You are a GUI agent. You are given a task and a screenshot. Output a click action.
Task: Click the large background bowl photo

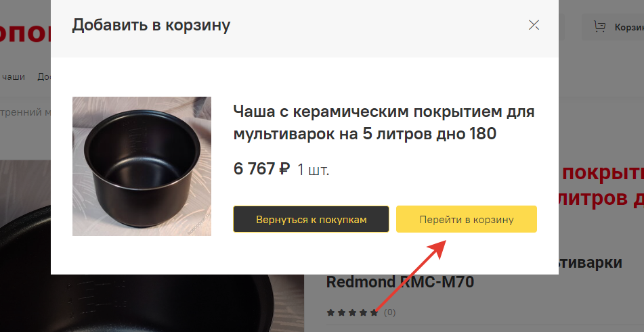[x=152, y=304]
